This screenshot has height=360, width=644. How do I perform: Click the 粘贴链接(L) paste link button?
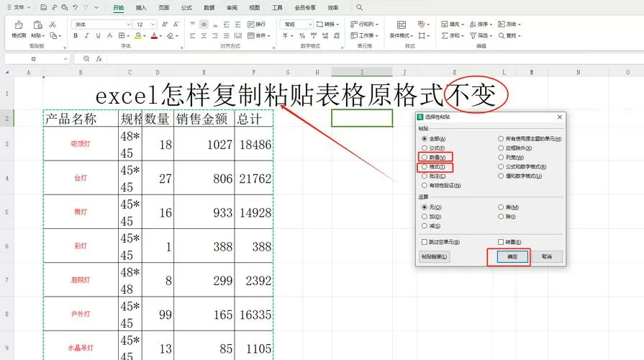coord(434,257)
